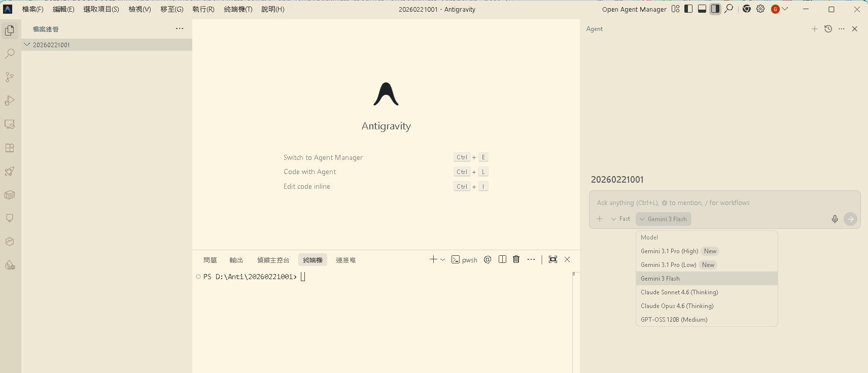Collapse the 20260221001 folder

(107, 45)
